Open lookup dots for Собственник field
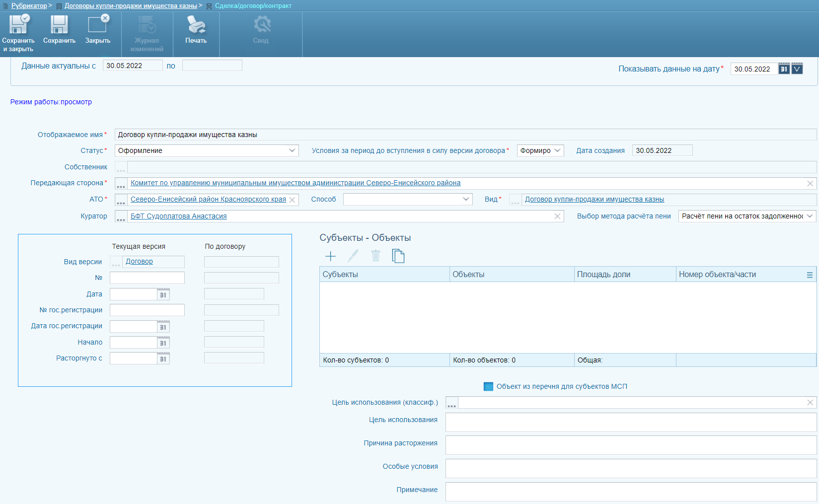 121,167
